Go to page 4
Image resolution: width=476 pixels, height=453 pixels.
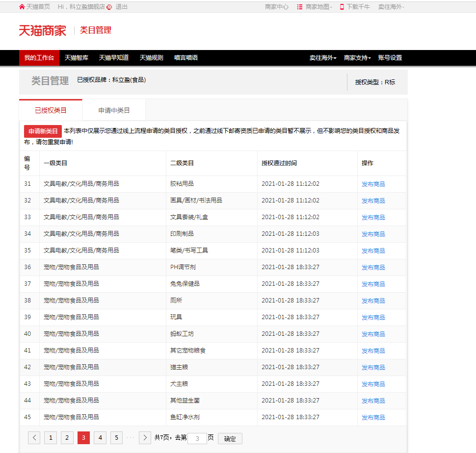(100, 437)
